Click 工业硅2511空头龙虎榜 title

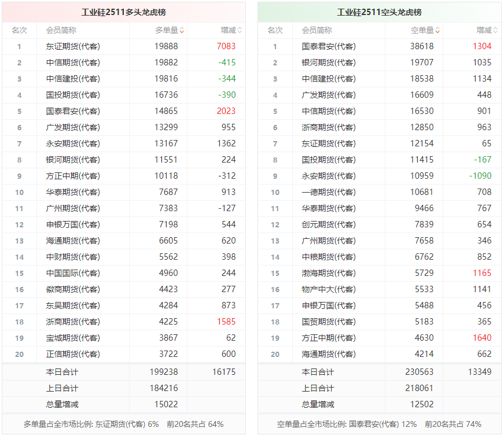(x=379, y=12)
